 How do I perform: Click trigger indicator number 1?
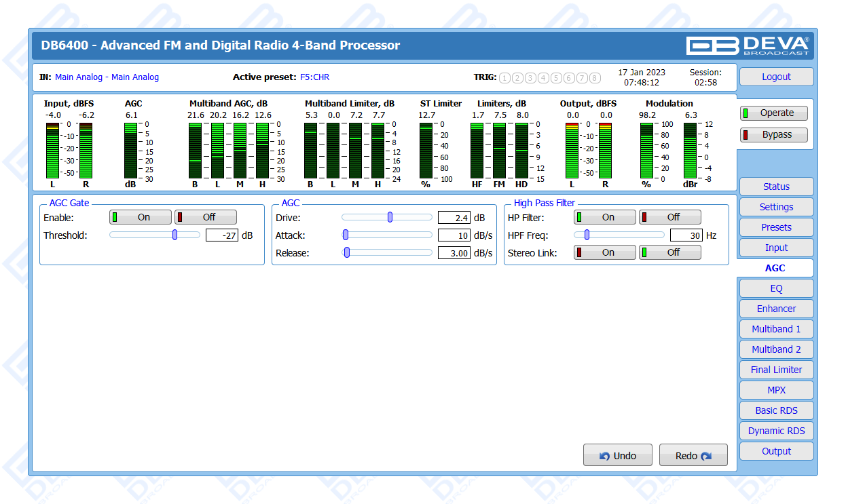click(504, 78)
